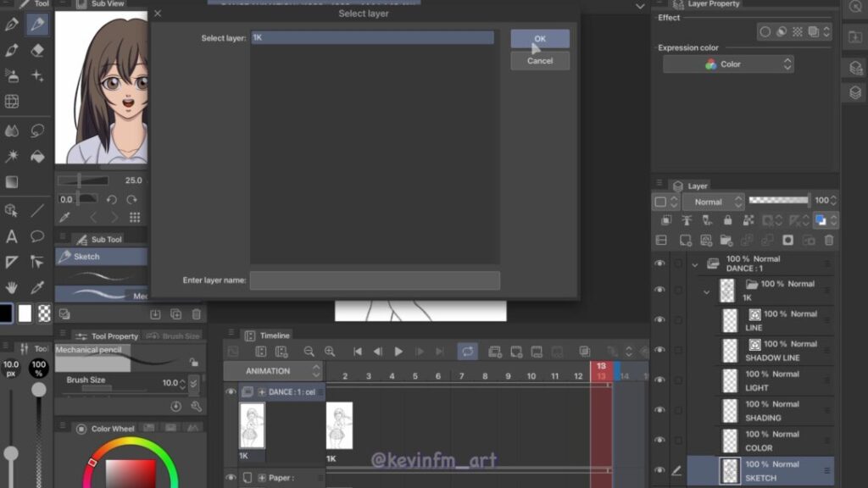Collapse the 1K layer folder
868x488 pixels.
pos(706,291)
